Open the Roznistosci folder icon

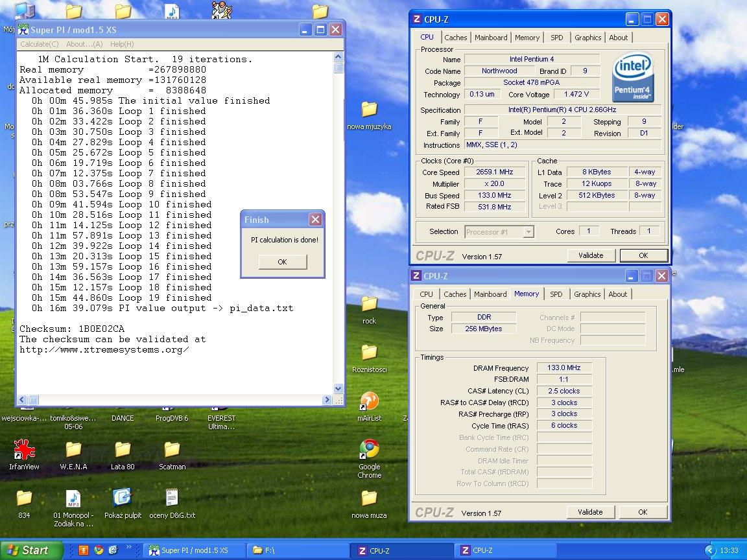pos(369,353)
